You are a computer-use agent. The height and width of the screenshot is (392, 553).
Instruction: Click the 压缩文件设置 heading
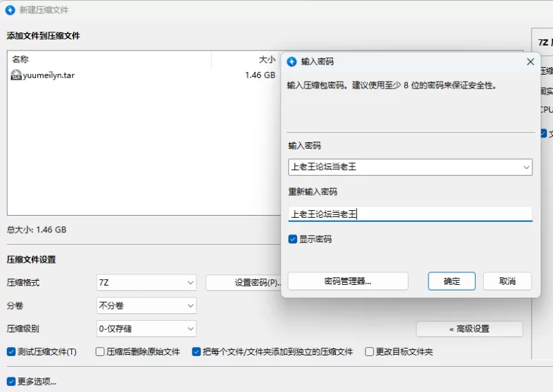(31, 260)
